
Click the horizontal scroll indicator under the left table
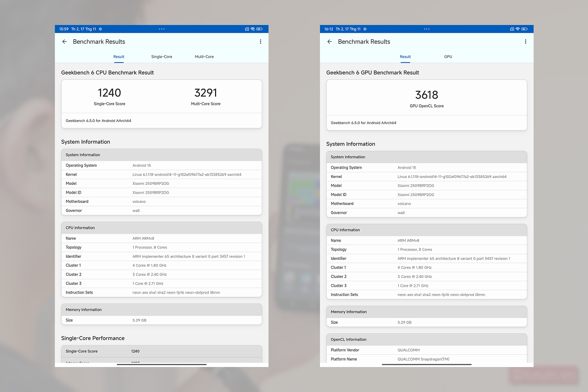coord(162,364)
